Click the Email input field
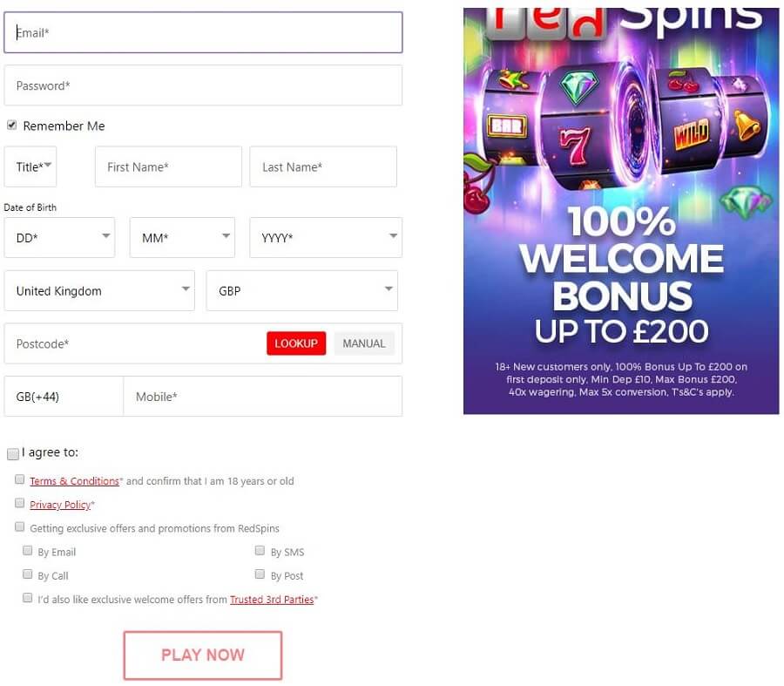 click(203, 32)
